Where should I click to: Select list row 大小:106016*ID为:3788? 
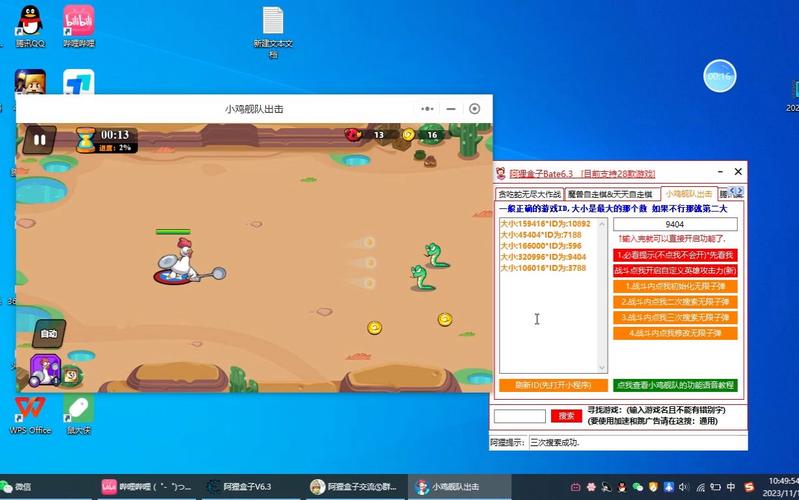tap(543, 268)
